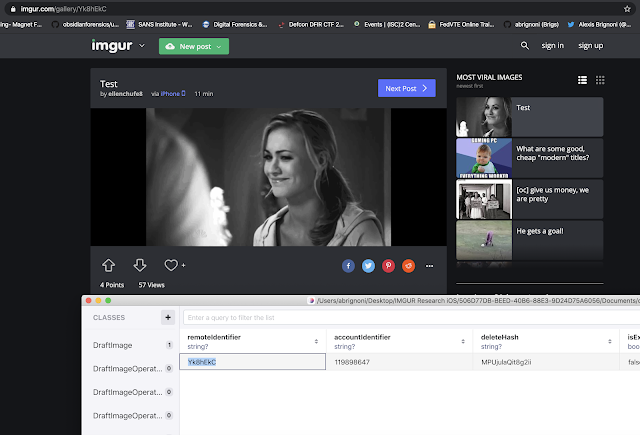The width and height of the screenshot is (640, 435).
Task: Click the site lock icon in address bar
Action: 13,9
